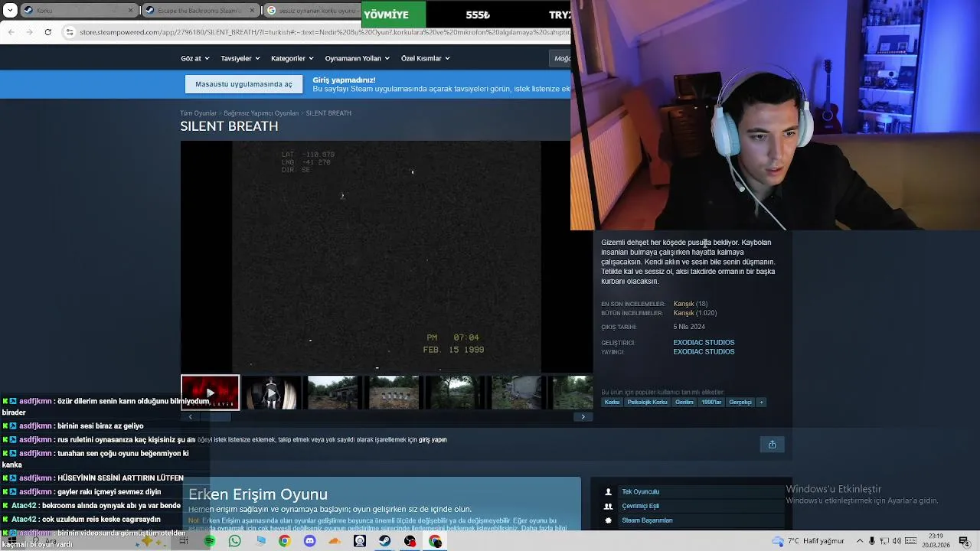980x551 pixels.
Task: Open WhatsApp from the taskbar
Action: (234, 541)
